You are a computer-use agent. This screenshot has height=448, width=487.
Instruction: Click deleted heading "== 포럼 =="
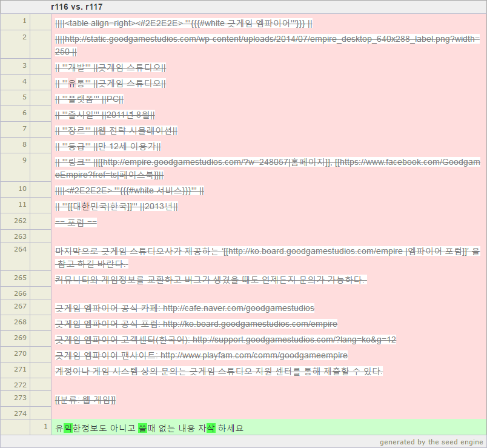76,222
